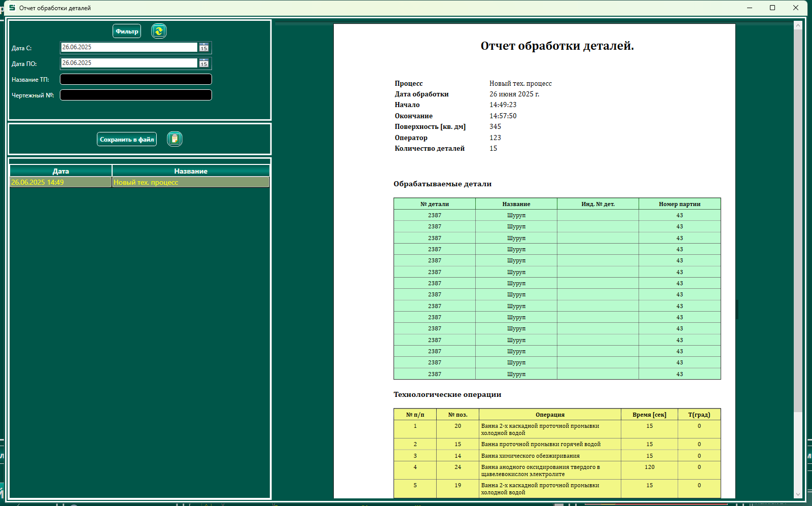The image size is (812, 506).
Task: Click the report scrollbar down arrow
Action: click(x=798, y=494)
